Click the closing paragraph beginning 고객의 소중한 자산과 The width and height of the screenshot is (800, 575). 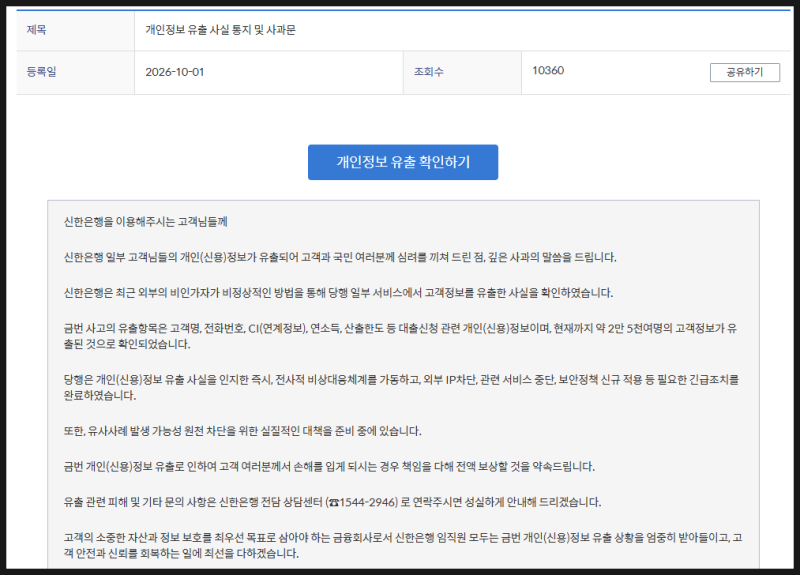pos(403,545)
